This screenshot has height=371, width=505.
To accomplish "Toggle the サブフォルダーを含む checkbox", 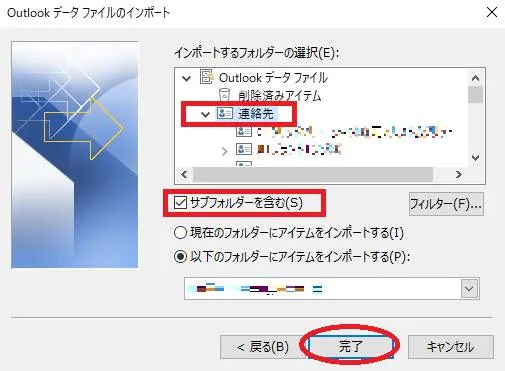I will click(x=180, y=203).
